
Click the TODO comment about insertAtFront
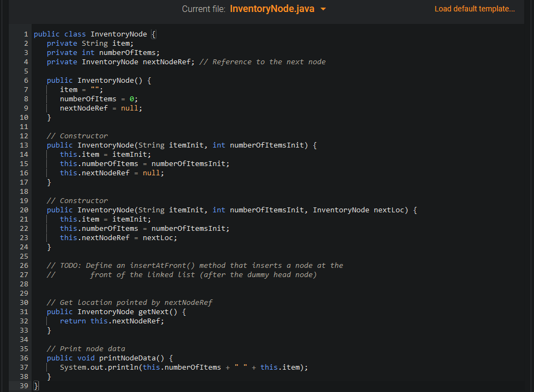(191, 265)
